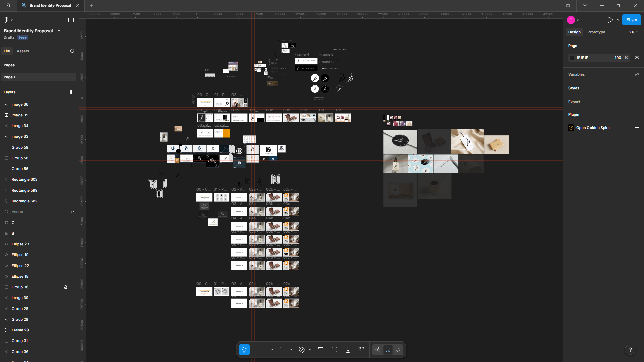Open the zoom level 2% dropdown
Screen dimensions: 644x362
[633, 32]
